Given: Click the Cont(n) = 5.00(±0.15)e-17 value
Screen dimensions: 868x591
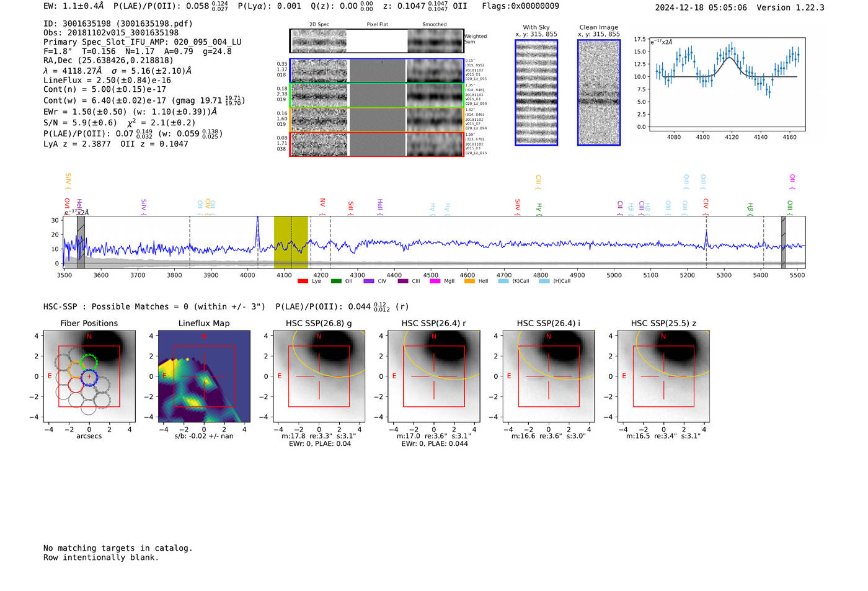Looking at the screenshot, I should point(105,89).
